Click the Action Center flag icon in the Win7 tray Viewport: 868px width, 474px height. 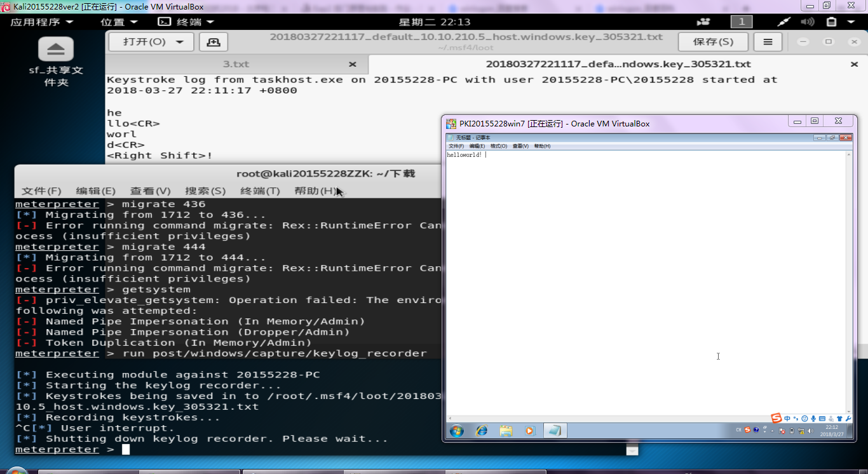coord(782,431)
